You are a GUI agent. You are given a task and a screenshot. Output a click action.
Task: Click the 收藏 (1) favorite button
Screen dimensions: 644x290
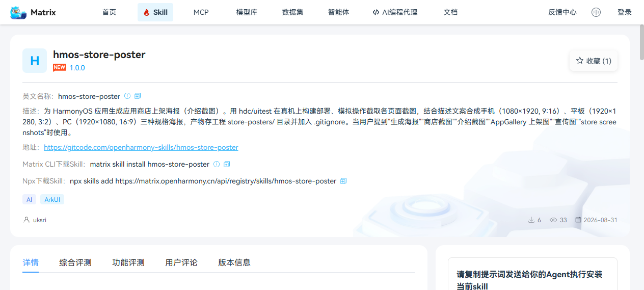point(594,61)
